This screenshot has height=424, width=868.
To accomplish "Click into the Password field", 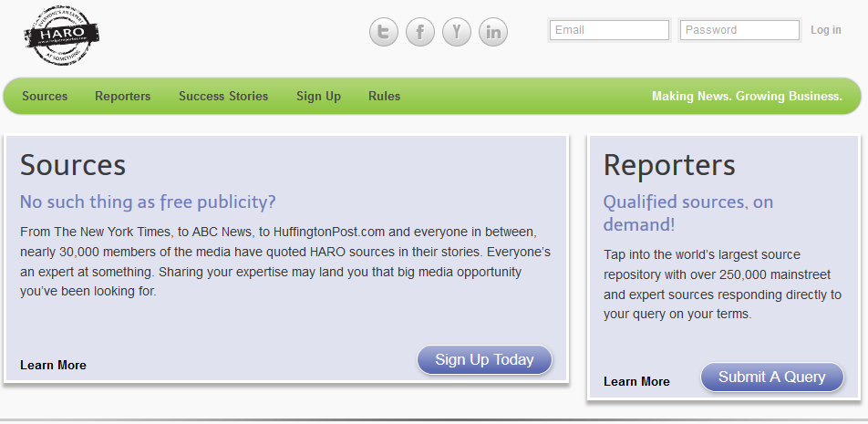I will (739, 30).
